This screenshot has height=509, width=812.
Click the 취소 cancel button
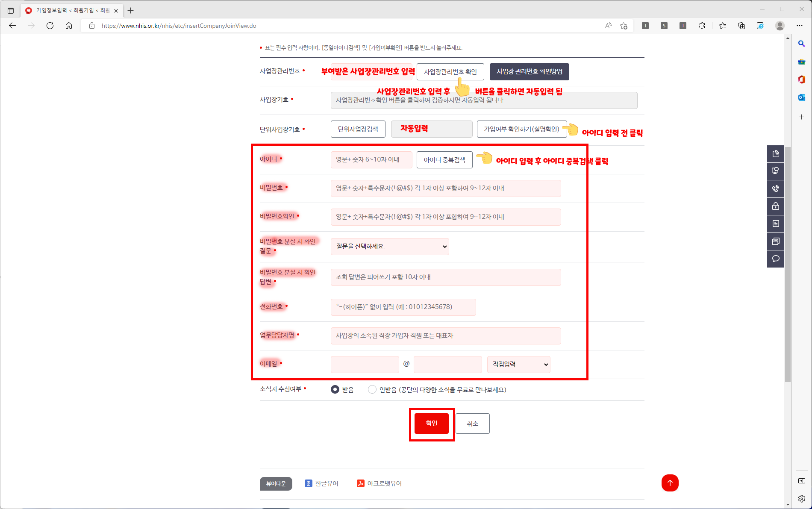(x=473, y=424)
